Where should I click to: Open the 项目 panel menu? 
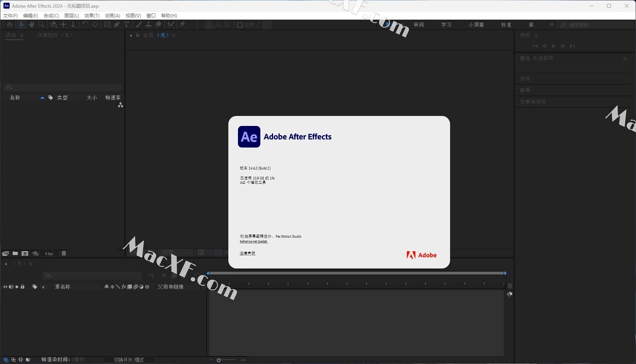click(x=22, y=35)
